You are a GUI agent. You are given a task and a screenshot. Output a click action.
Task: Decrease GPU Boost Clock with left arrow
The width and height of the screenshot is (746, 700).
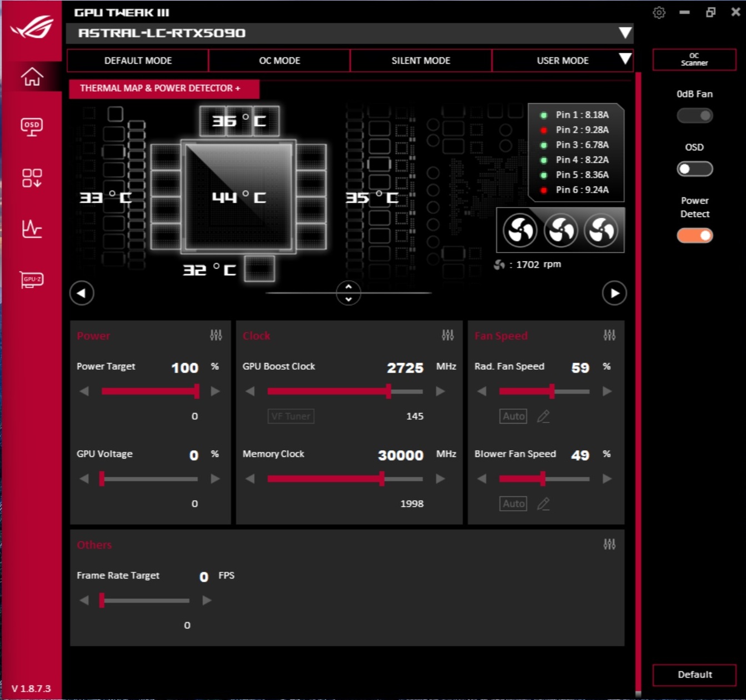[x=250, y=391]
